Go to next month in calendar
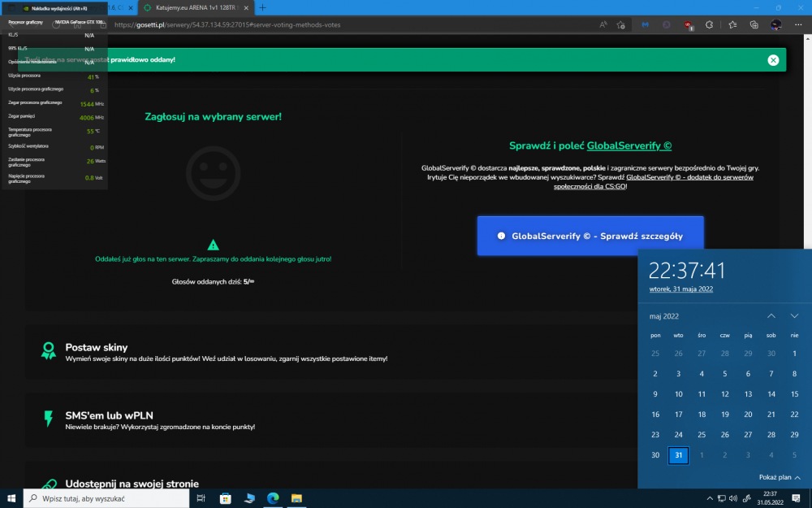This screenshot has height=508, width=812. tap(794, 315)
